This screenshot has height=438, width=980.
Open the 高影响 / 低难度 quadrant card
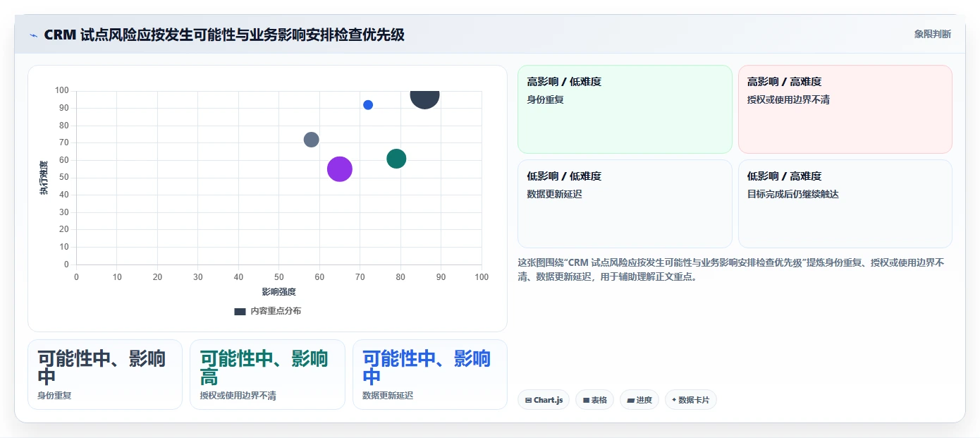pyautogui.click(x=625, y=109)
